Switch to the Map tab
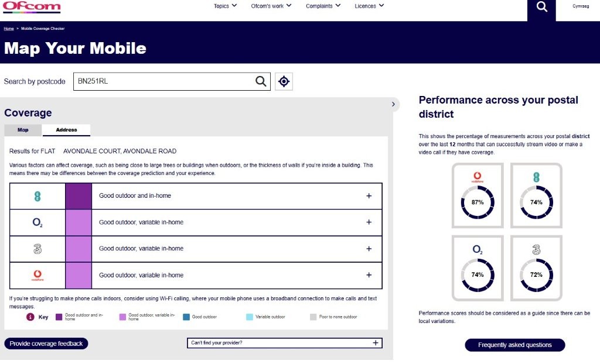This screenshot has height=364, width=600. [23, 130]
